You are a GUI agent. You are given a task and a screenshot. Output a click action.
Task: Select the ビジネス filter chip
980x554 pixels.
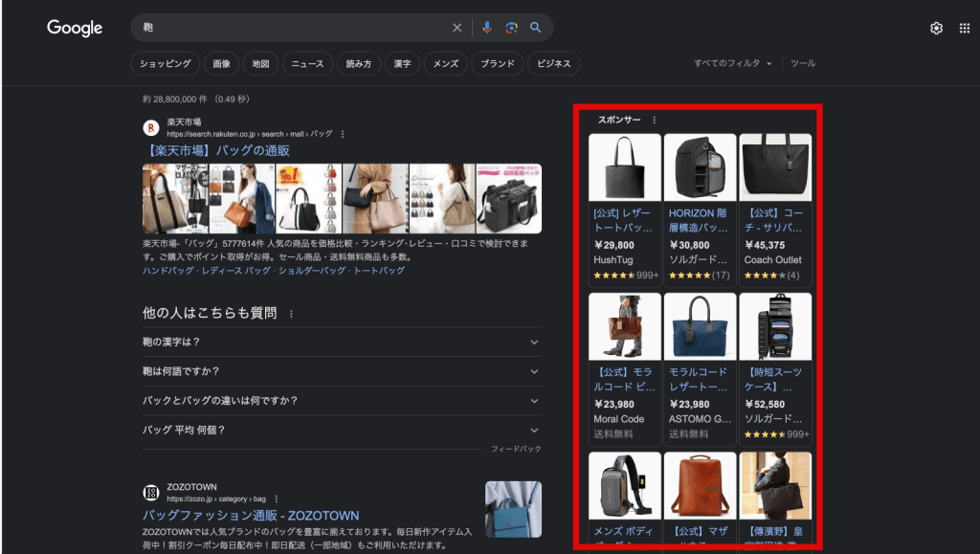tap(554, 64)
